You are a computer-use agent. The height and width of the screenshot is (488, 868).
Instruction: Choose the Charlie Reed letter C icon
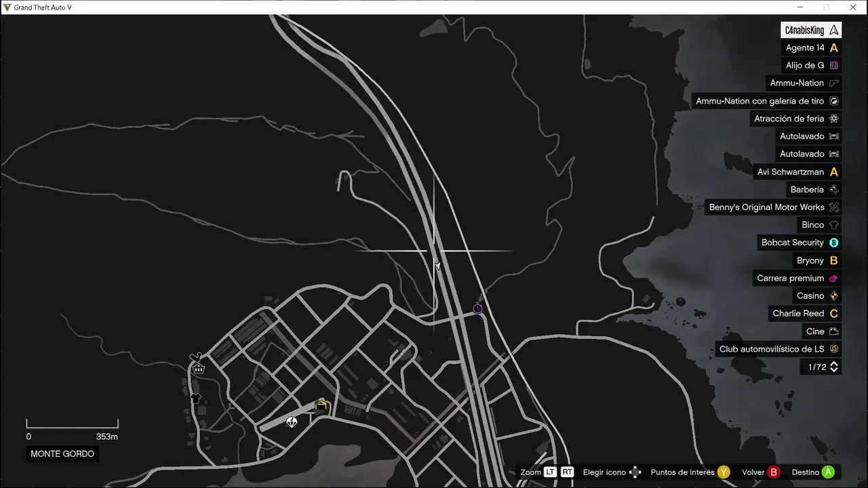(834, 314)
